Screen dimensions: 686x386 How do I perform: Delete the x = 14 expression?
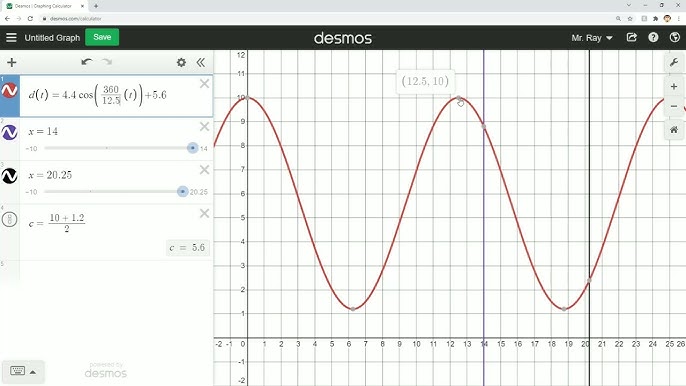coord(204,126)
